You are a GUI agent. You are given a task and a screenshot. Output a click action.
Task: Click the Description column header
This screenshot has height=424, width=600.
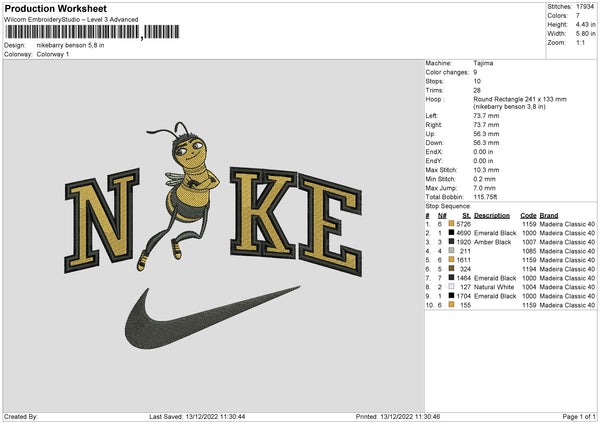pyautogui.click(x=492, y=215)
